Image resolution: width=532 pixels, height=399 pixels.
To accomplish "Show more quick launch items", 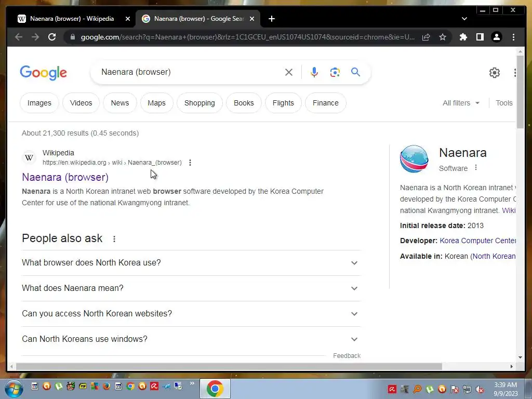I will point(192,383).
